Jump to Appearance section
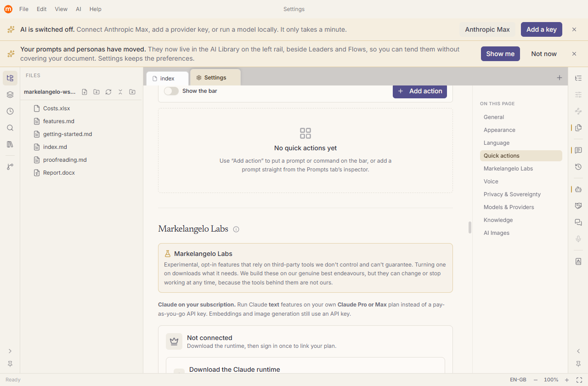 tap(521, 130)
